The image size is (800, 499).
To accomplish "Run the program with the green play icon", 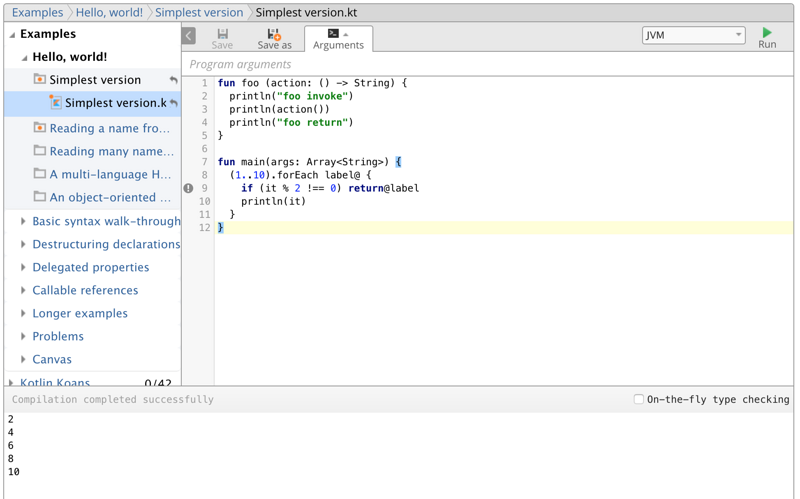I will [767, 33].
